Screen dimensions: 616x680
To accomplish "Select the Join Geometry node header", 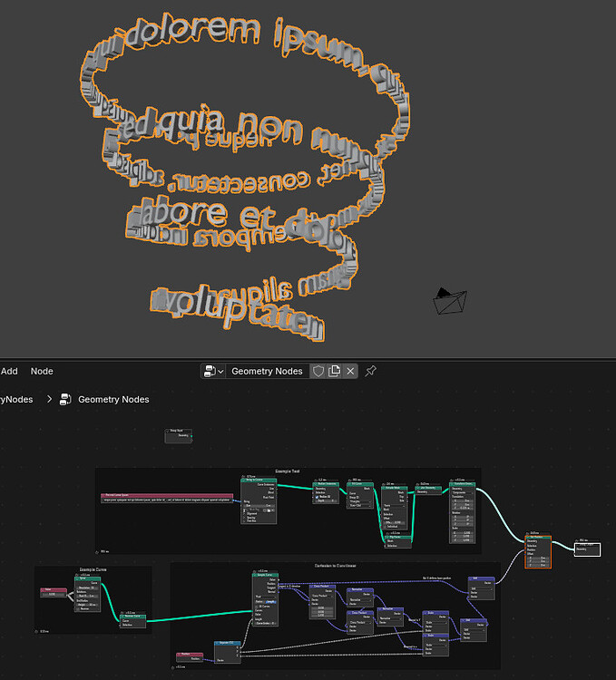I will [428, 488].
